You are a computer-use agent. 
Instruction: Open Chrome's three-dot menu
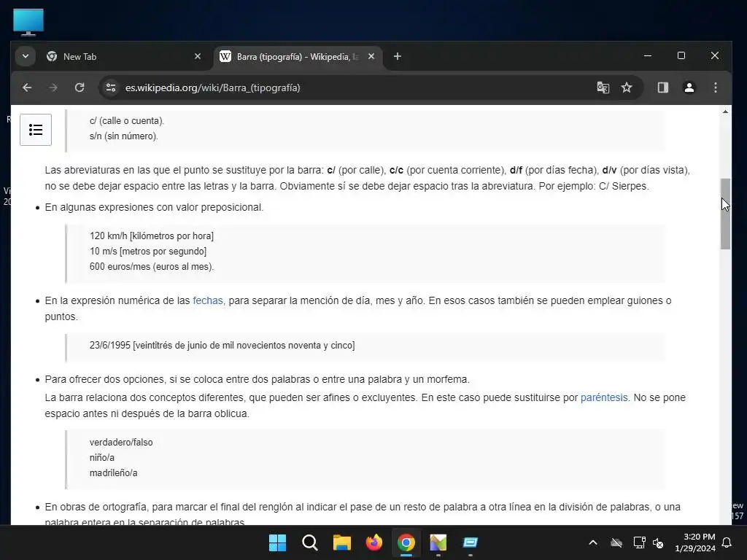(x=715, y=87)
